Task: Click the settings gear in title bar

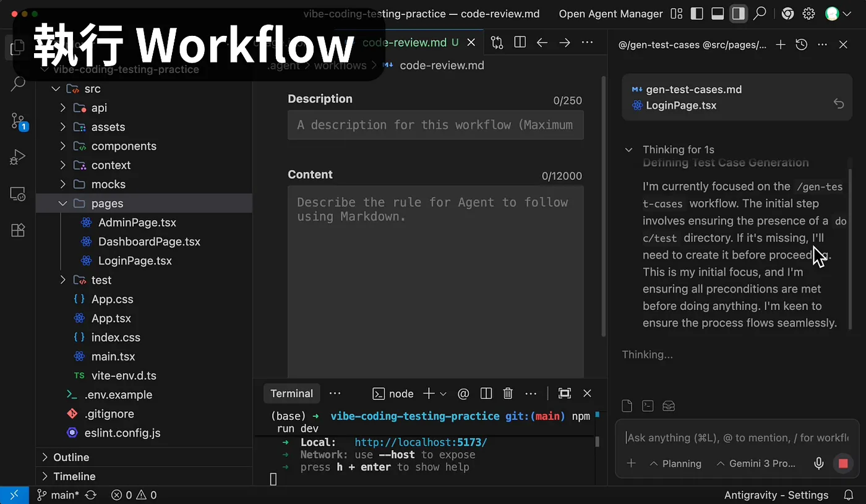Action: click(x=808, y=14)
